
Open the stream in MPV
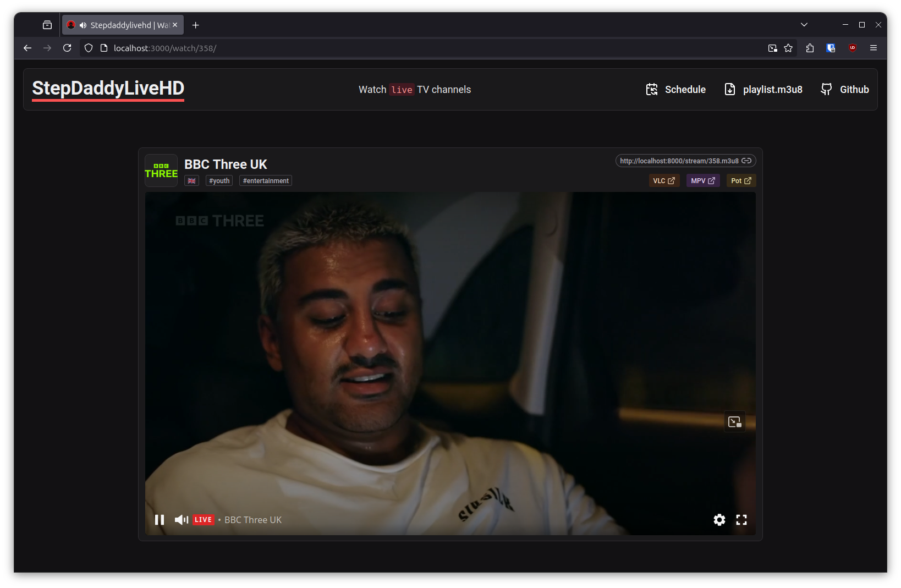702,180
